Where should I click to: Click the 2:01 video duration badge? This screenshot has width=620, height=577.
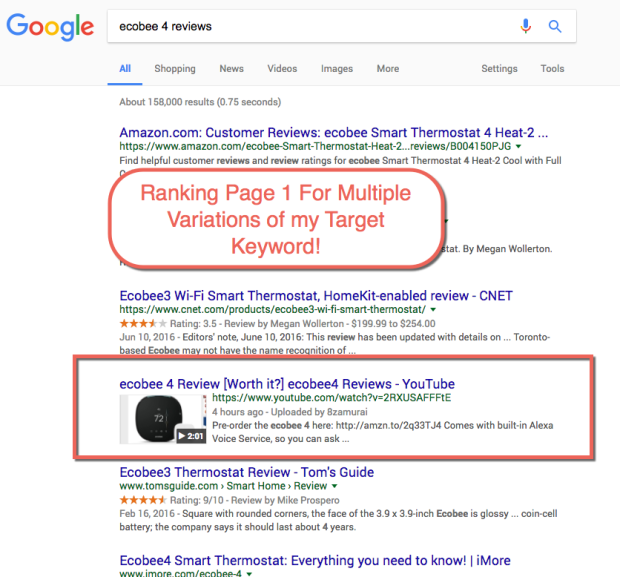(x=191, y=436)
